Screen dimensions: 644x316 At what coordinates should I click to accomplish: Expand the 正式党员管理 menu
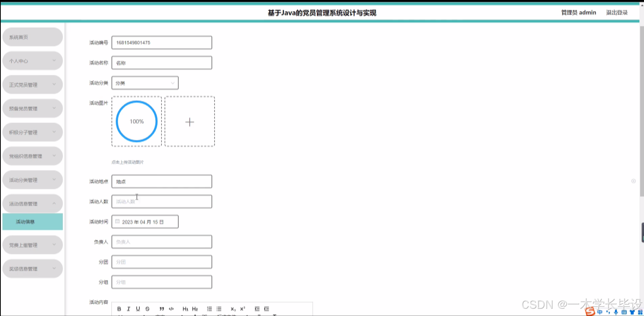(32, 85)
